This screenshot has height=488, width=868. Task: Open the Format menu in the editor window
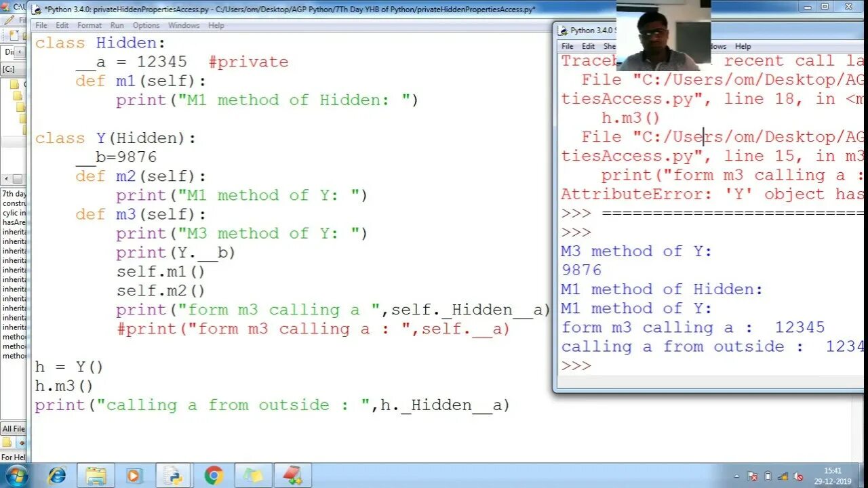tap(89, 25)
